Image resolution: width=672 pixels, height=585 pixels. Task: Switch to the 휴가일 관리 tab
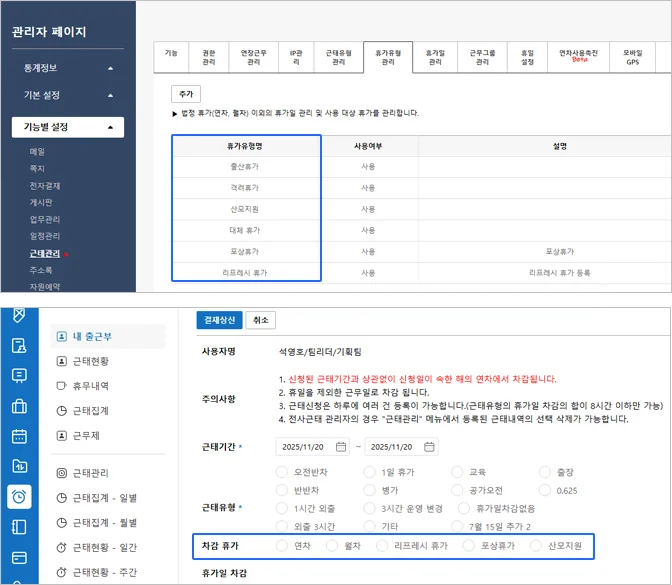[435, 57]
